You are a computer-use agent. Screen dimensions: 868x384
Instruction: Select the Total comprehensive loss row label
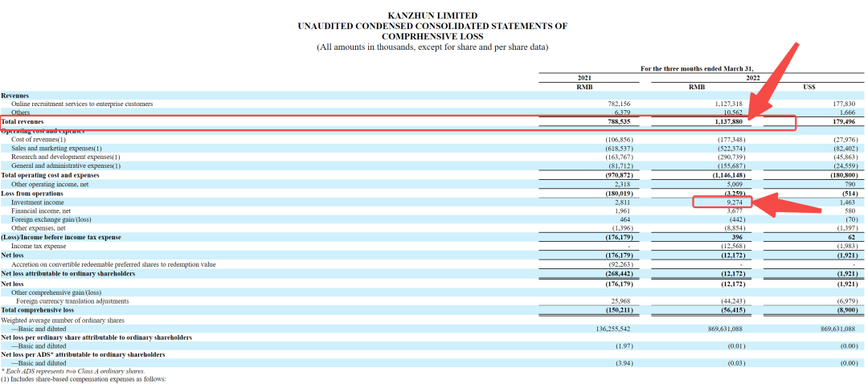point(38,309)
